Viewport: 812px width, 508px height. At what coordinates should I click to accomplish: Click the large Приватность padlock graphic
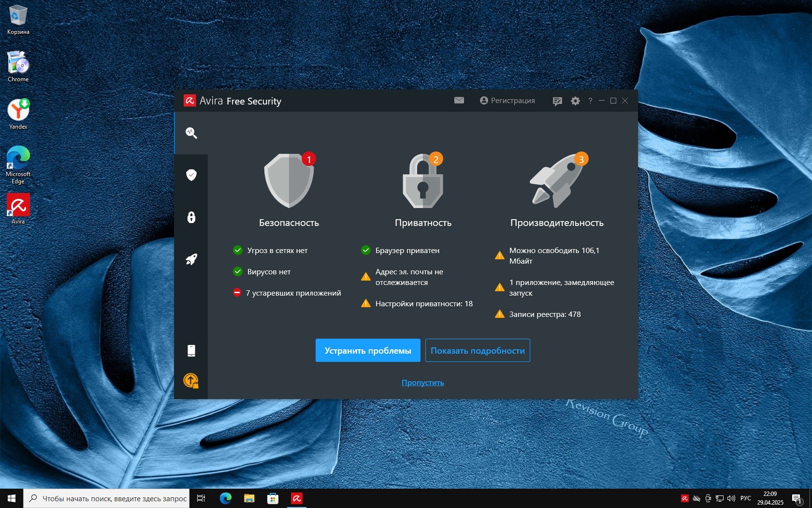423,181
